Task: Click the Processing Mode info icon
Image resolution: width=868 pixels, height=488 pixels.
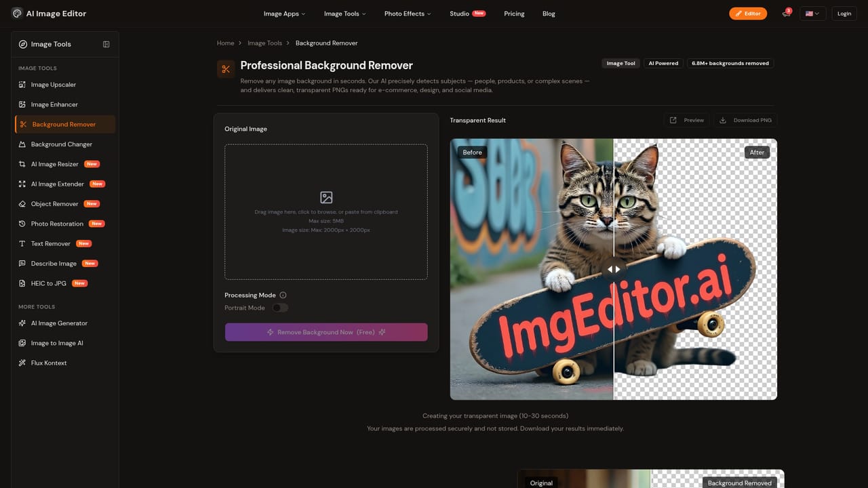Action: tap(283, 296)
